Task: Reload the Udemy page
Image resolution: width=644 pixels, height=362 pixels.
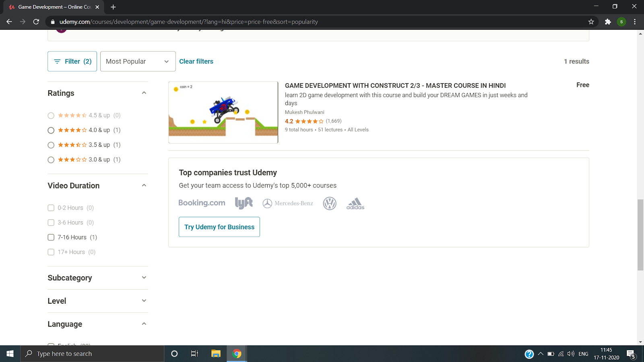Action: coord(36,22)
